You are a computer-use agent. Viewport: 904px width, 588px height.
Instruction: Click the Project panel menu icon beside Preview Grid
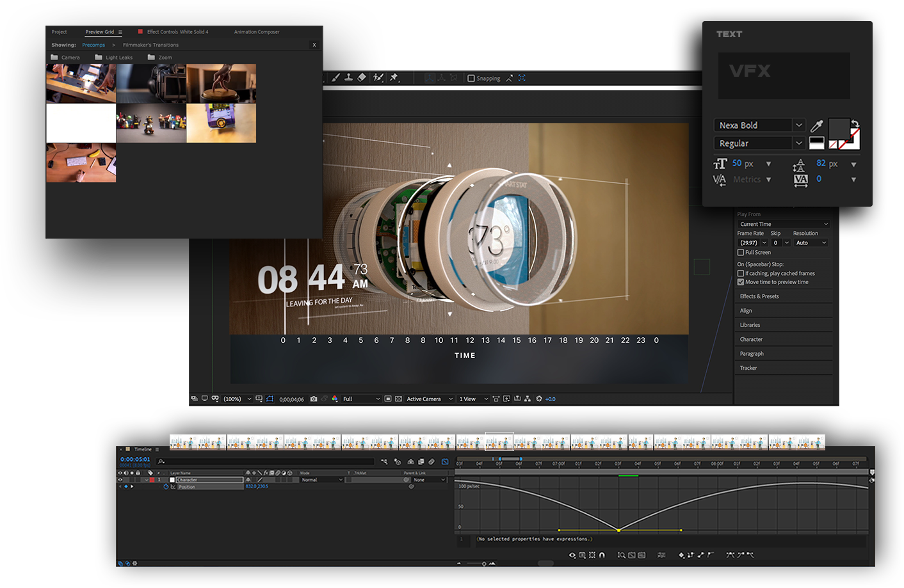pos(120,32)
